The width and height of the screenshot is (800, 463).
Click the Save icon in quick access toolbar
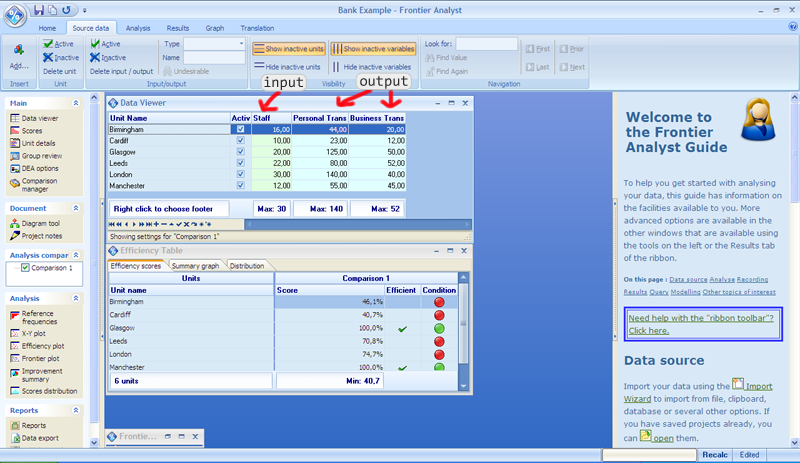pyautogui.click(x=39, y=10)
